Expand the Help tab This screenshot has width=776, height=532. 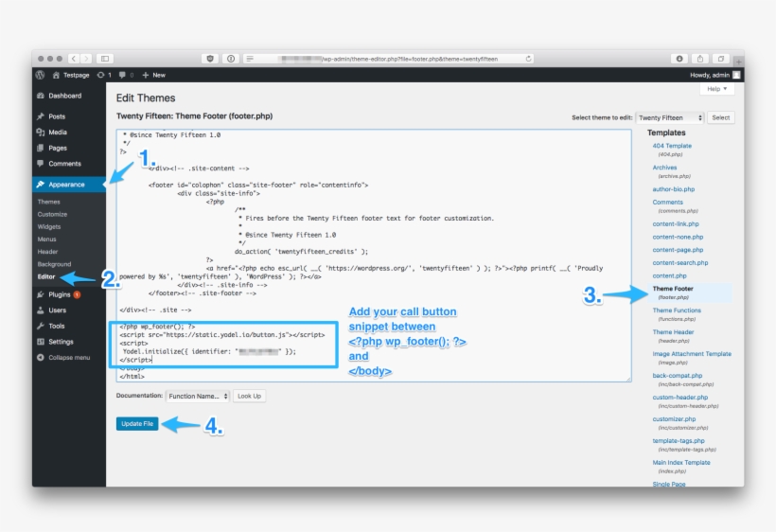(717, 89)
